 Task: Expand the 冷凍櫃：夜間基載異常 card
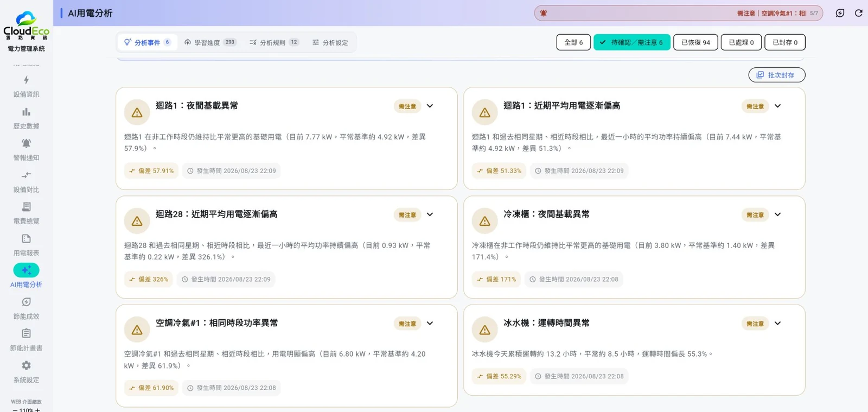pos(777,214)
